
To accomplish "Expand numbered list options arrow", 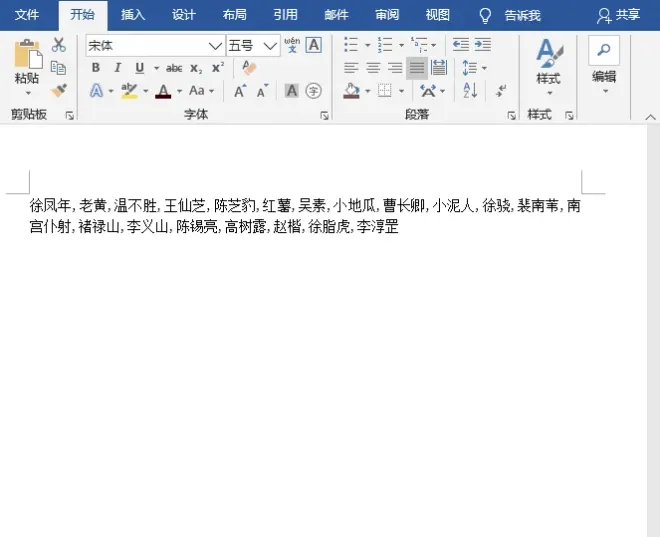I will (401, 45).
